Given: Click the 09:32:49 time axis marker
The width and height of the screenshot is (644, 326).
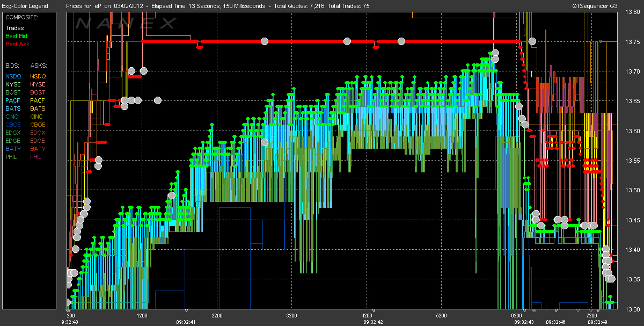Looking at the screenshot, I should pos(598,310).
